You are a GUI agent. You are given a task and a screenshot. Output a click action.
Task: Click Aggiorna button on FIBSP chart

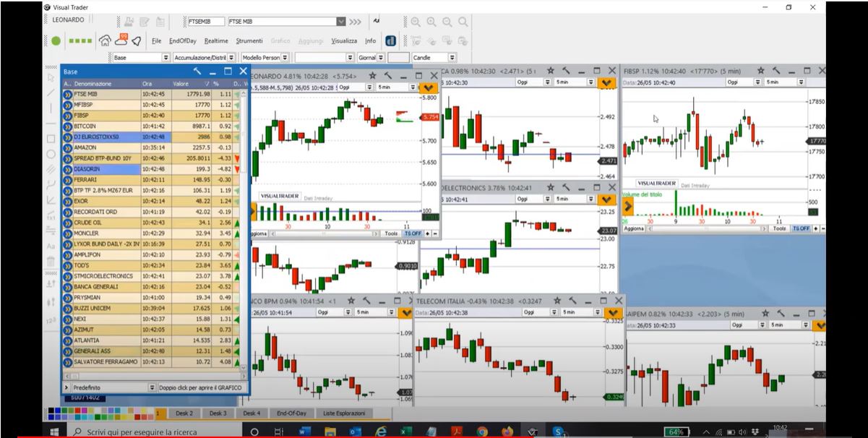[634, 228]
